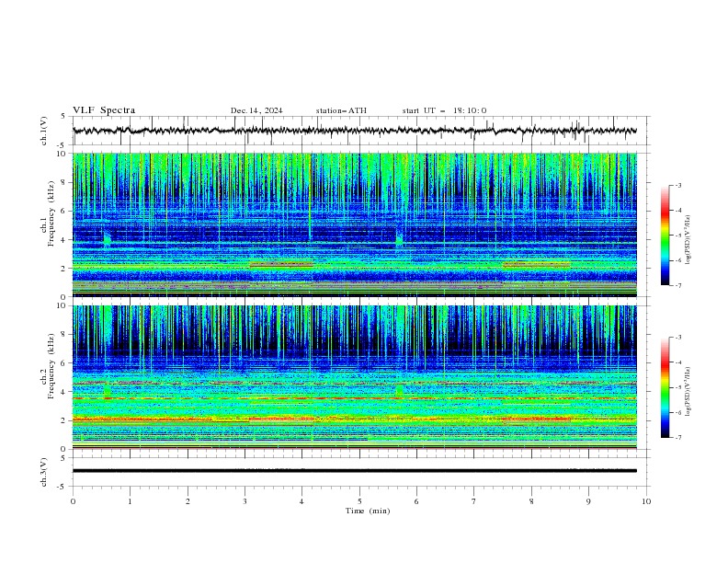Click the "-7" tick on ch.1 color bar
The width and height of the screenshot is (728, 563).
[677, 285]
